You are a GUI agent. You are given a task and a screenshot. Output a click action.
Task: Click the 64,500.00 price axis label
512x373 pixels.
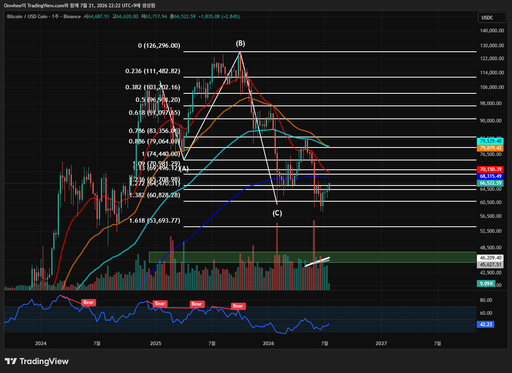click(x=491, y=189)
